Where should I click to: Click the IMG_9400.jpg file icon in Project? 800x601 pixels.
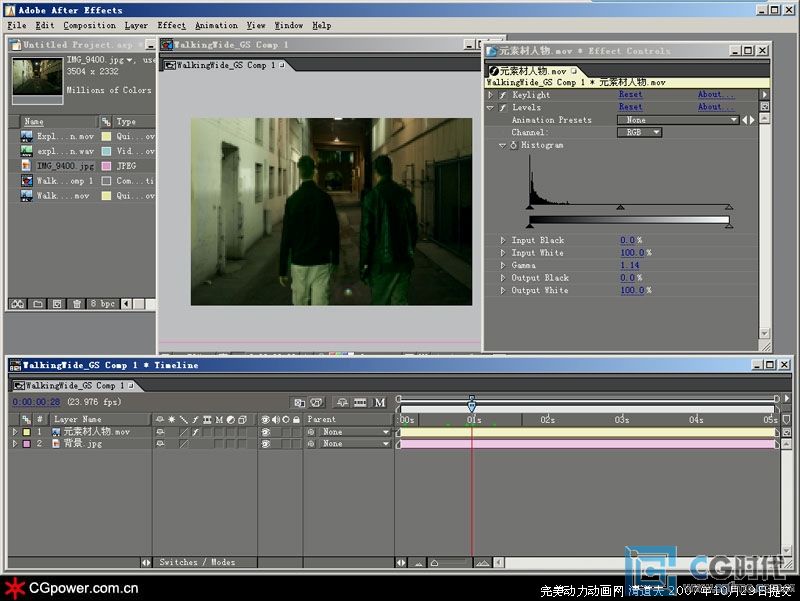tap(27, 166)
